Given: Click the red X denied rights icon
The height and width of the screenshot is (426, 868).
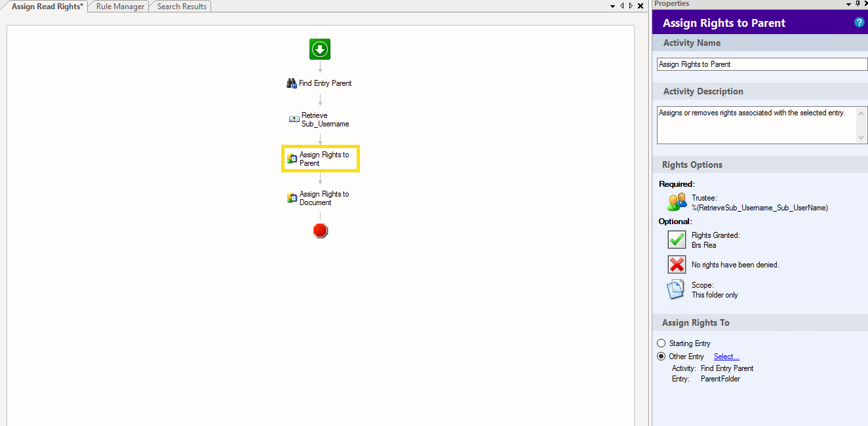Looking at the screenshot, I should pyautogui.click(x=677, y=265).
